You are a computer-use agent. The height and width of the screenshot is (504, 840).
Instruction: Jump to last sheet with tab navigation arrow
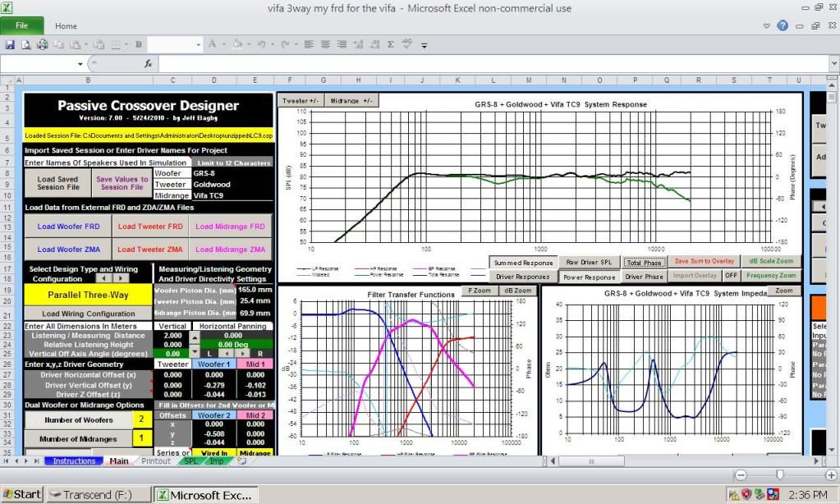pyautogui.click(x=36, y=460)
